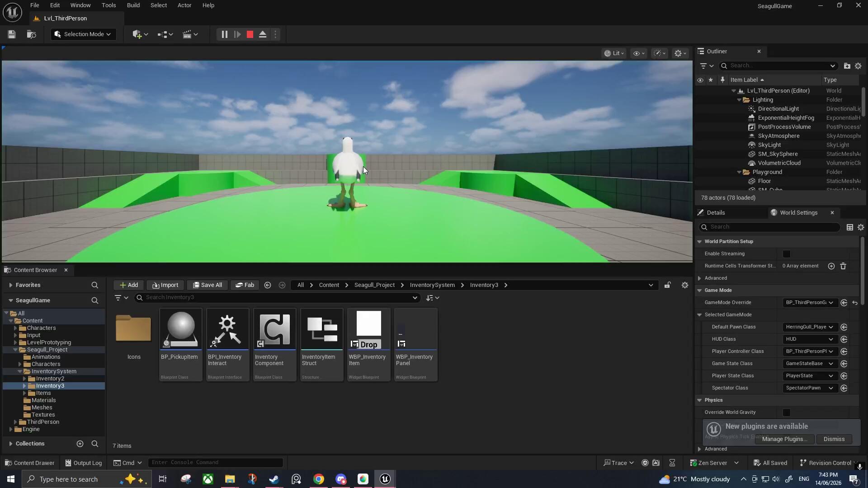Toggle Enable Streaming checkbox

787,254
